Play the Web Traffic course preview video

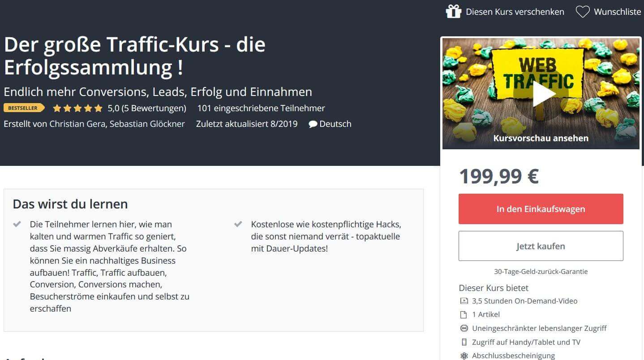coord(541,93)
